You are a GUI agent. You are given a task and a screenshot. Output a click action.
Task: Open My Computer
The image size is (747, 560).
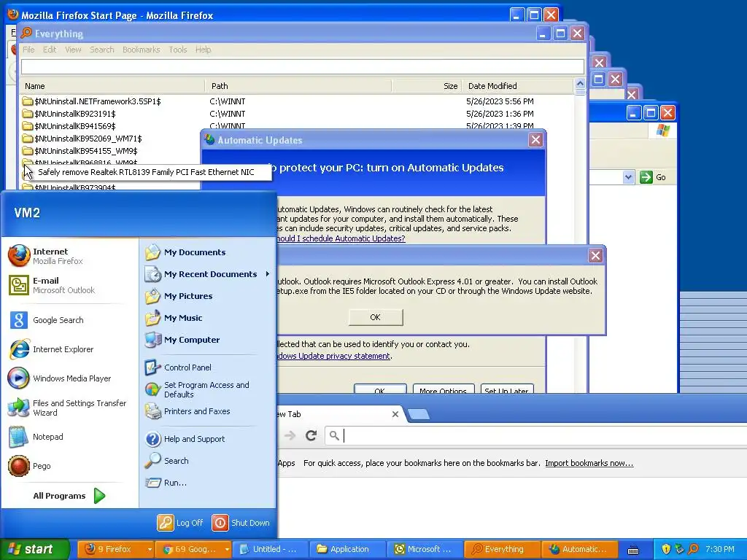tap(182, 340)
